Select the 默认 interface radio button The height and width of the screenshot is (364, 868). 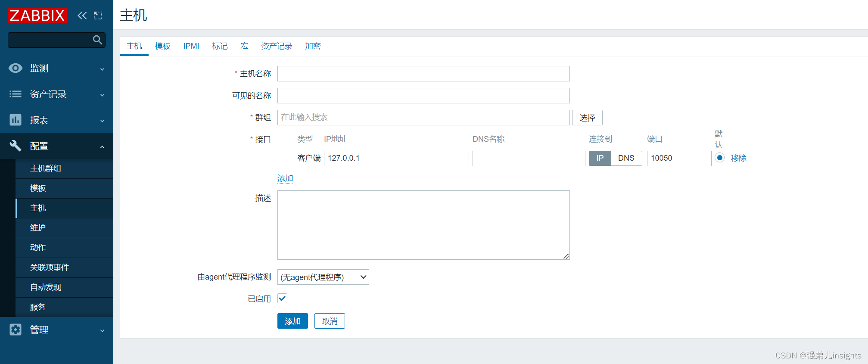click(x=719, y=158)
